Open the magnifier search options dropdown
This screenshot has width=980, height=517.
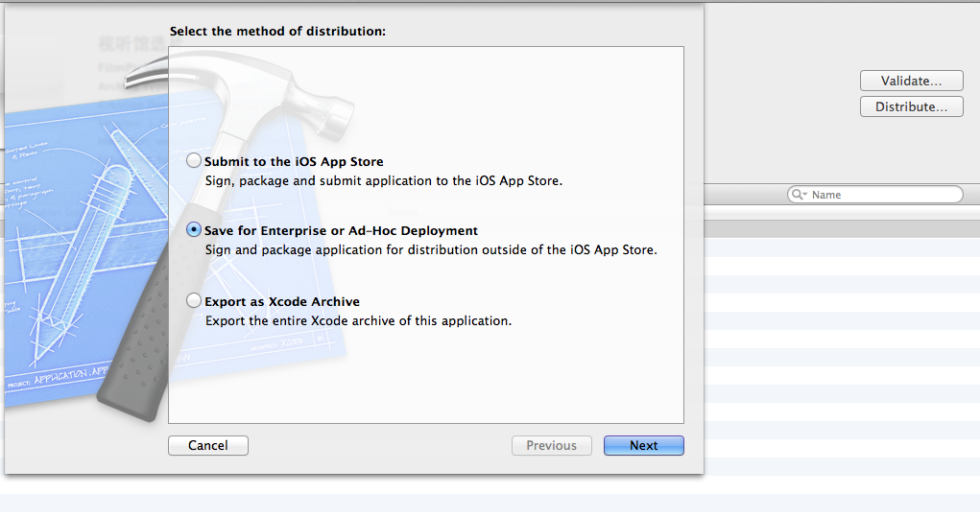(800, 194)
